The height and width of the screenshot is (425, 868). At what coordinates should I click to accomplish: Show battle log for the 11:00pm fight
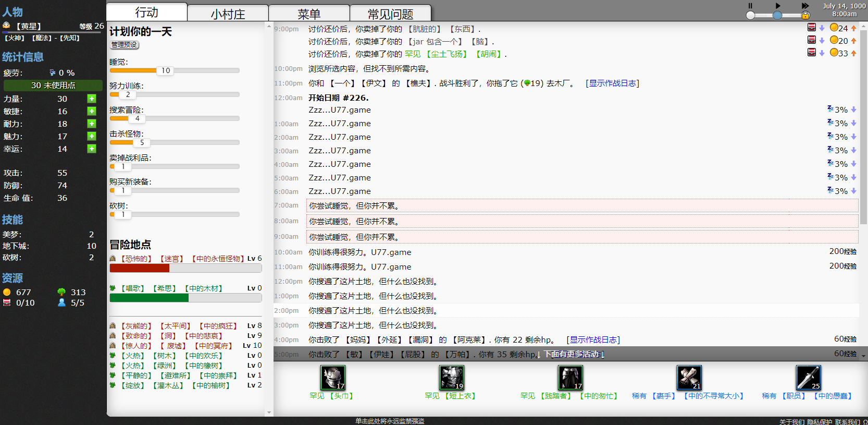[x=612, y=83]
